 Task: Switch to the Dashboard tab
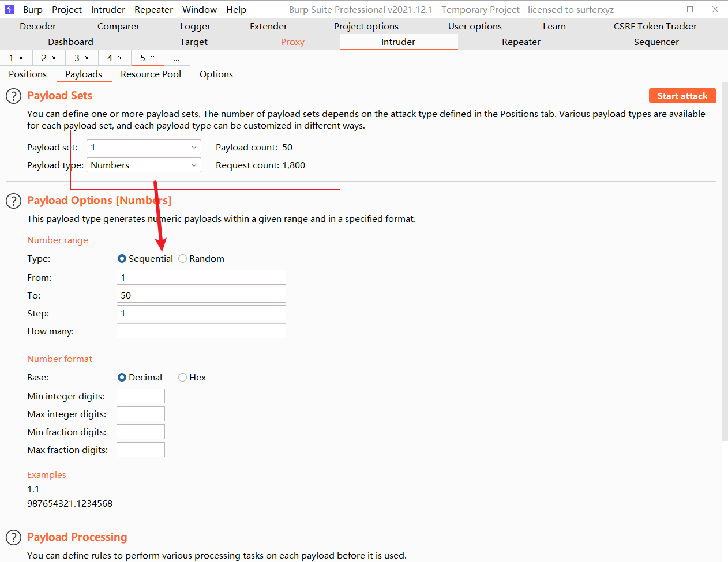point(70,42)
